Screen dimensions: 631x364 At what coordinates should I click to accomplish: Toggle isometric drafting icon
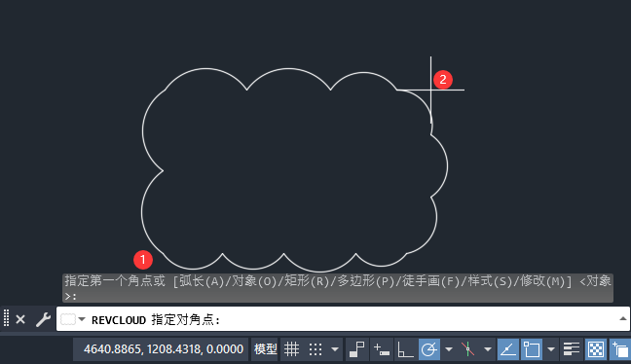(x=468, y=349)
